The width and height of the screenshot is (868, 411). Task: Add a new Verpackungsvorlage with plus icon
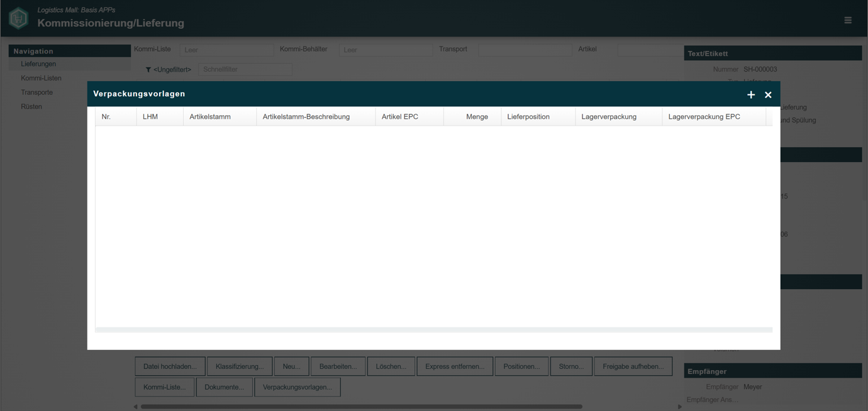751,95
